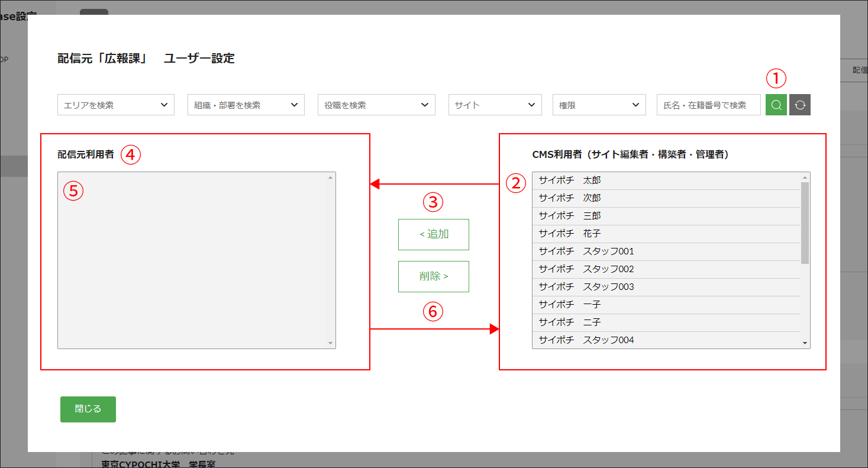Click CMS user list scroll-up arrow
The image size is (868, 468).
click(x=805, y=177)
